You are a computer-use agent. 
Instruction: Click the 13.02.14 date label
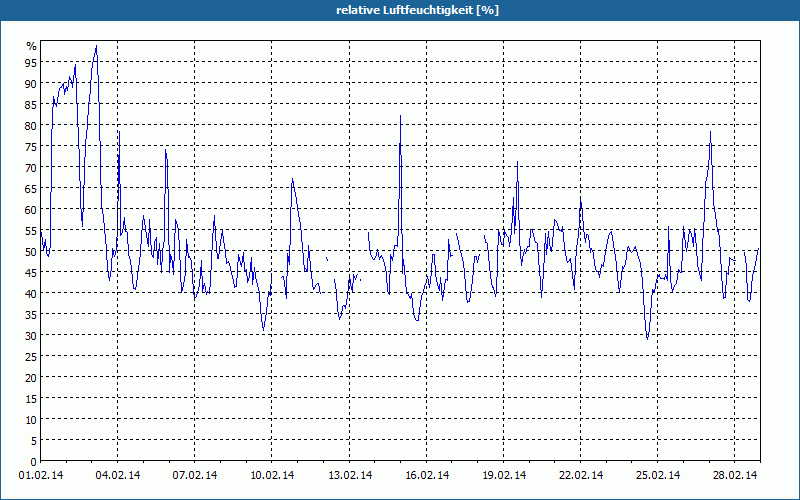pos(348,475)
